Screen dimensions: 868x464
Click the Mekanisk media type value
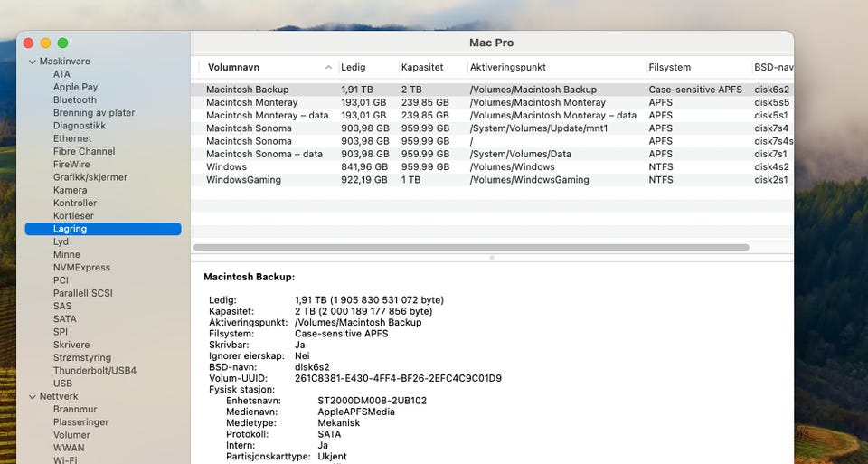click(339, 423)
